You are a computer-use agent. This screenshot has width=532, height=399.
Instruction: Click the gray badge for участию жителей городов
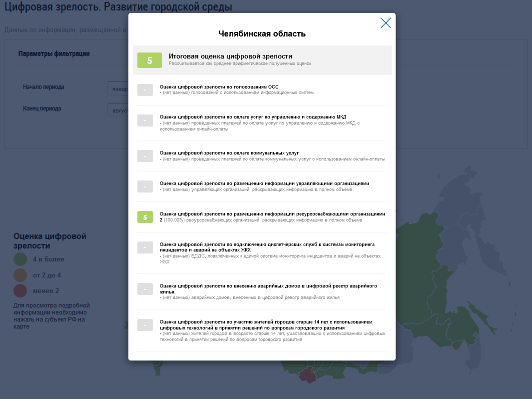point(145,325)
